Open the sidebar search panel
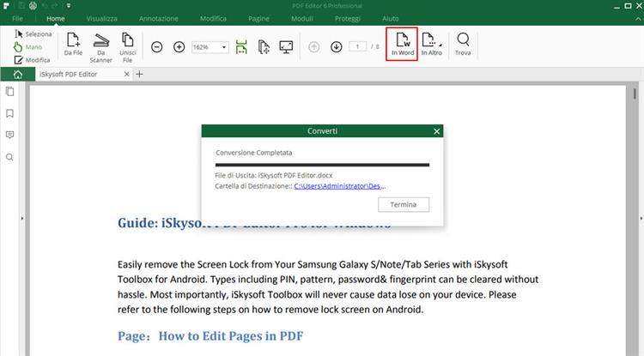The image size is (644, 356). point(9,157)
